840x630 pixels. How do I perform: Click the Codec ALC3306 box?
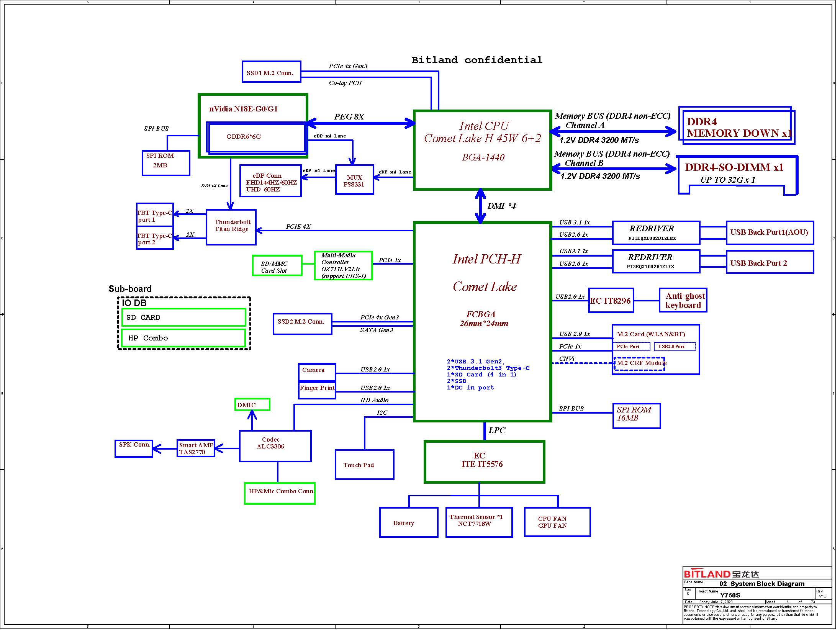pyautogui.click(x=275, y=446)
